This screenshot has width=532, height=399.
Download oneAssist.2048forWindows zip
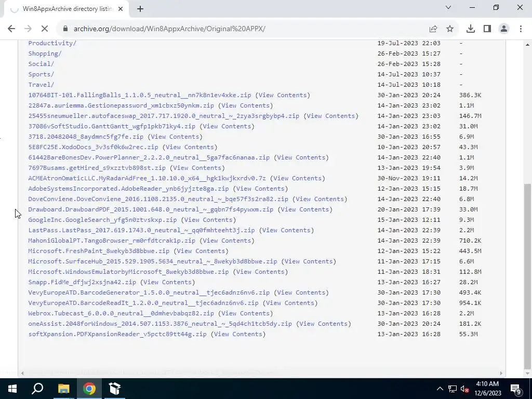[x=160, y=324]
